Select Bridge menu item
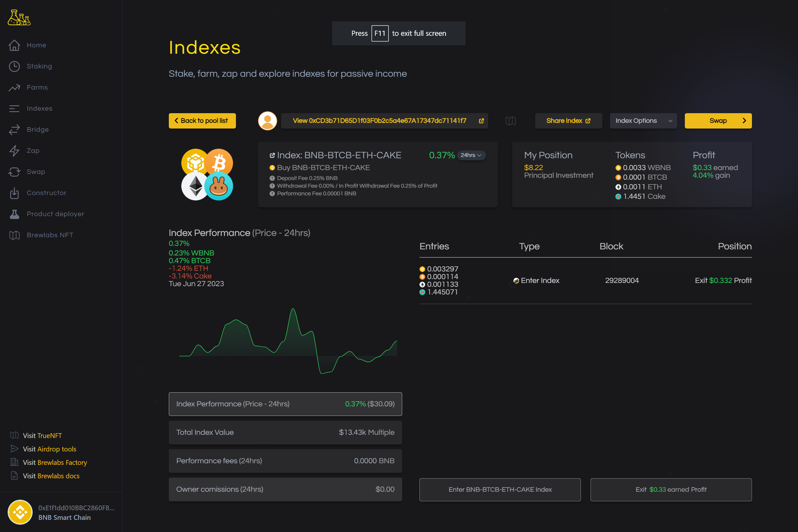The image size is (798, 532). 38,129
